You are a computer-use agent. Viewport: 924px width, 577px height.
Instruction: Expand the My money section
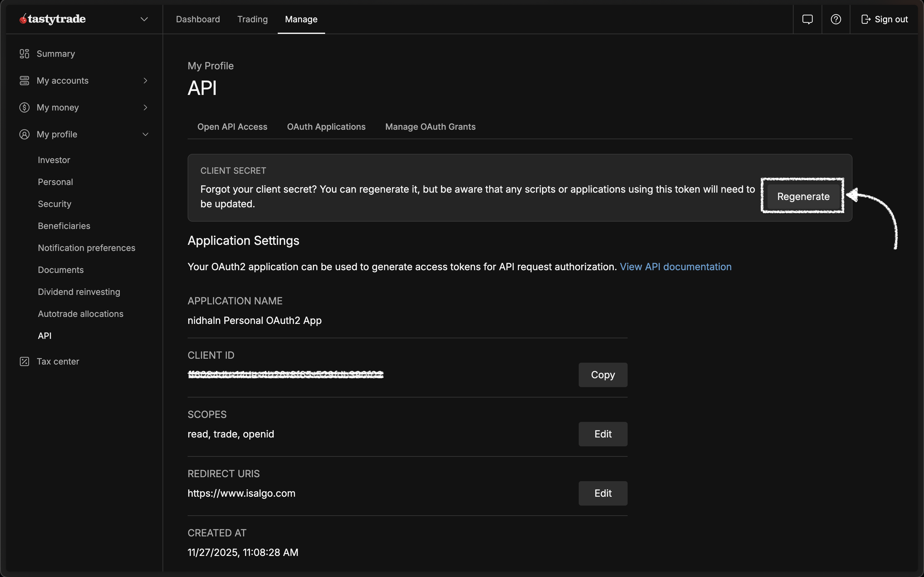coord(145,107)
